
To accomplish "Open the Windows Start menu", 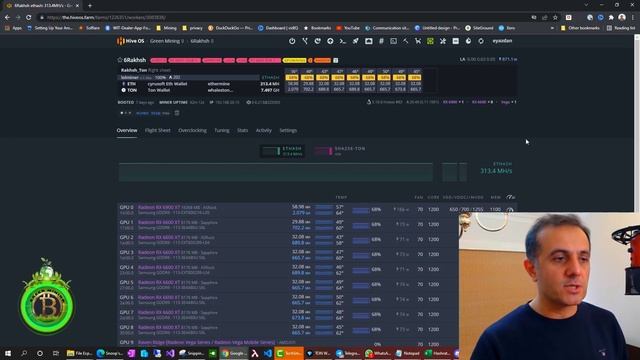I will coord(8,353).
